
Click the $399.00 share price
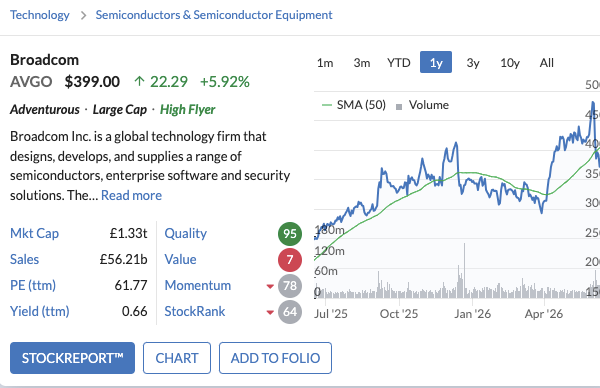pyautogui.click(x=92, y=82)
